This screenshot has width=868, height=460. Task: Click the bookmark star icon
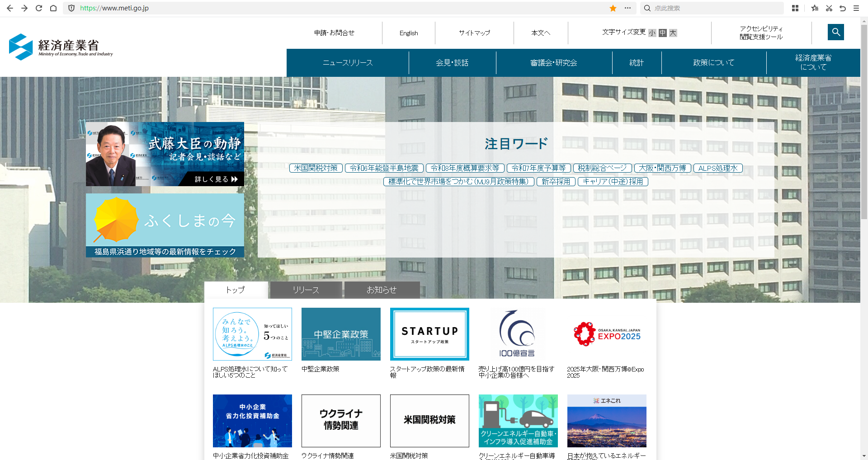pos(613,8)
